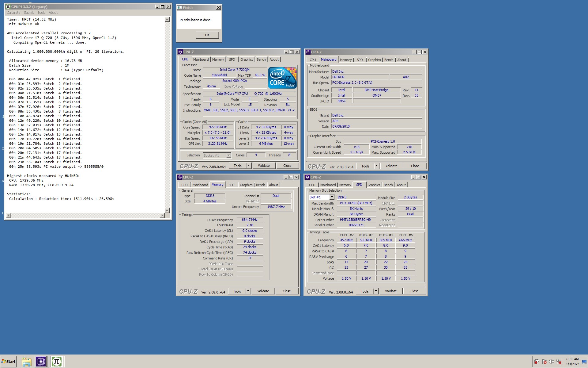Open Graphics tab in SPD window
Screen dimensions: 588x368
tap(374, 185)
